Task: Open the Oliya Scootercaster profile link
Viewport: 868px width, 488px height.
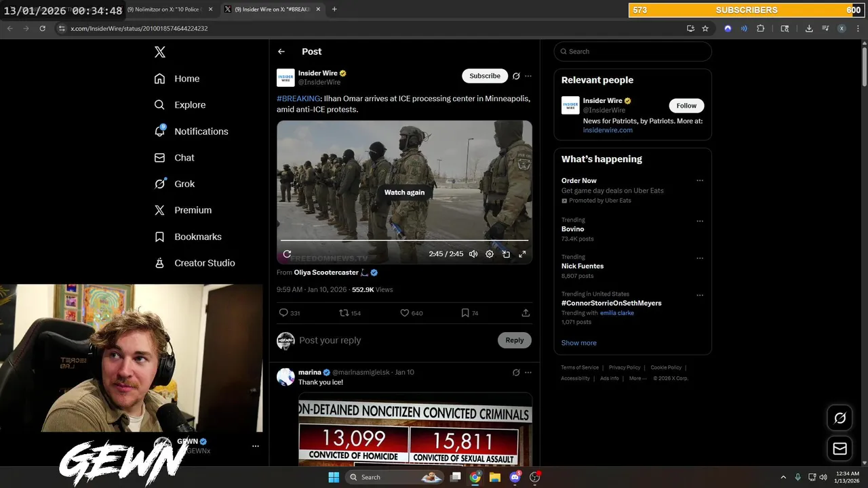Action: coord(326,272)
